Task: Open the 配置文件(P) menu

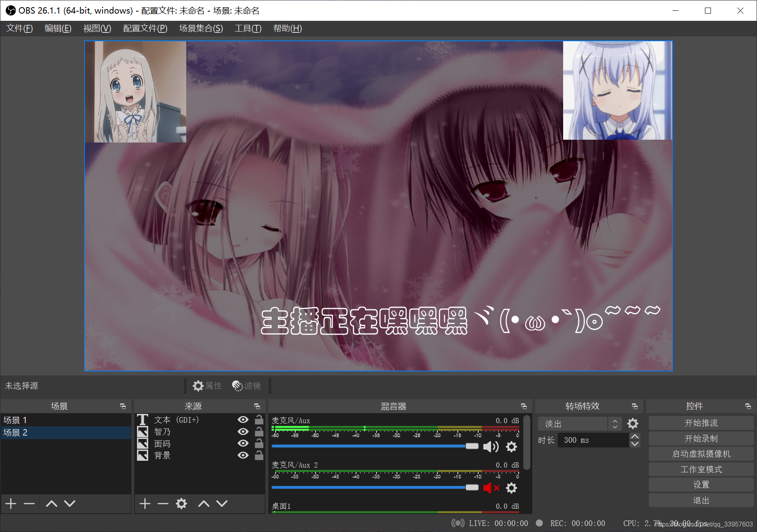Action: [x=145, y=28]
